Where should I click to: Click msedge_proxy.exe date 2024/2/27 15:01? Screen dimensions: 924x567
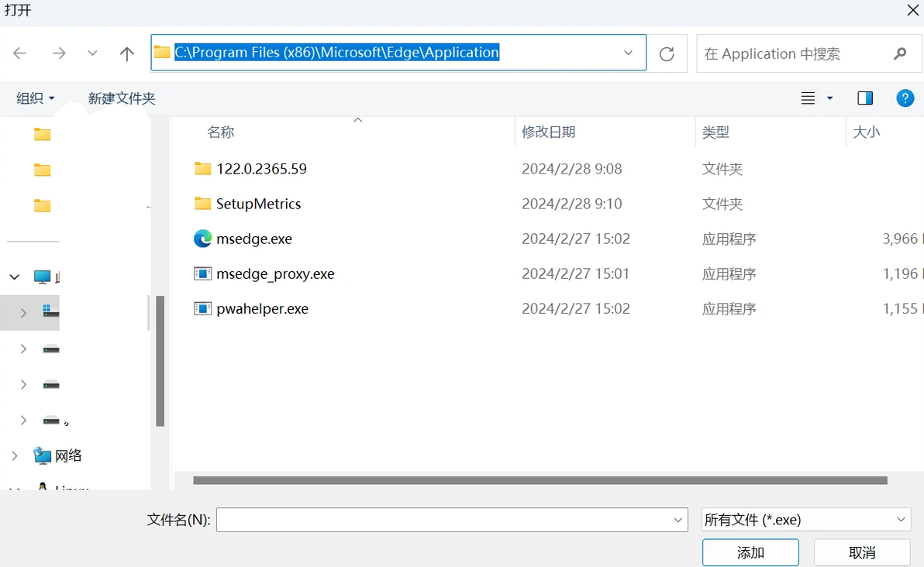click(576, 273)
